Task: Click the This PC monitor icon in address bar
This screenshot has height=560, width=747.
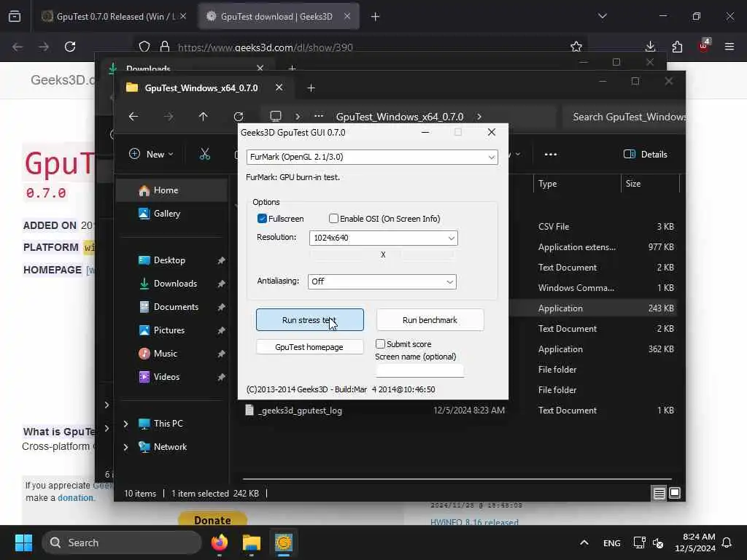Action: pos(275,117)
